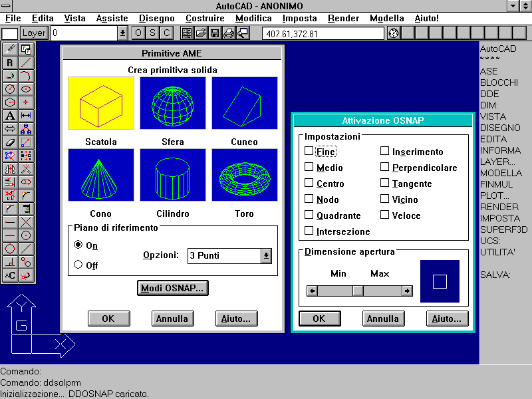The width and height of the screenshot is (532, 399).
Task: Select the Line drawing tool
Action: coord(26,63)
